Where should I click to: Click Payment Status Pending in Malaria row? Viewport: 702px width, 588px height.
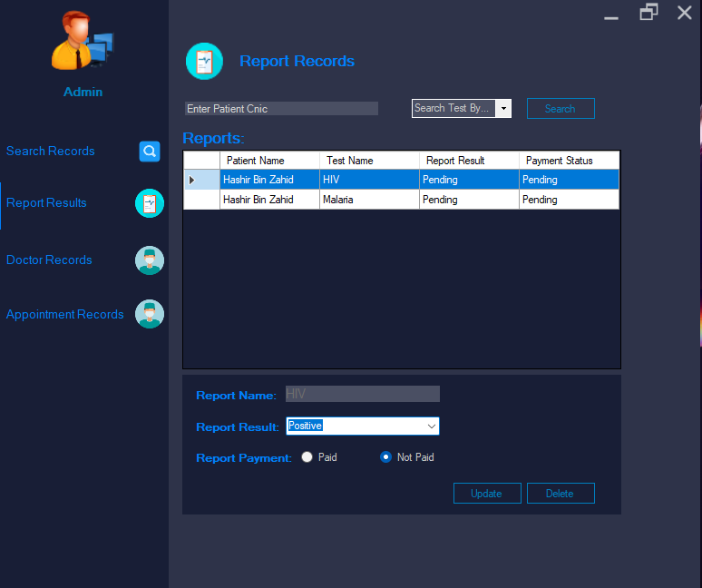point(569,200)
